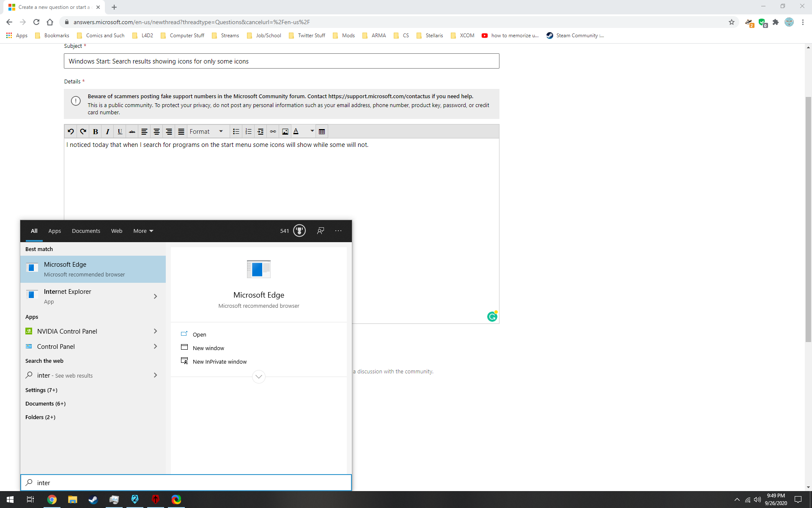Expand Control Panel result arrow
The width and height of the screenshot is (812, 508).
(156, 346)
